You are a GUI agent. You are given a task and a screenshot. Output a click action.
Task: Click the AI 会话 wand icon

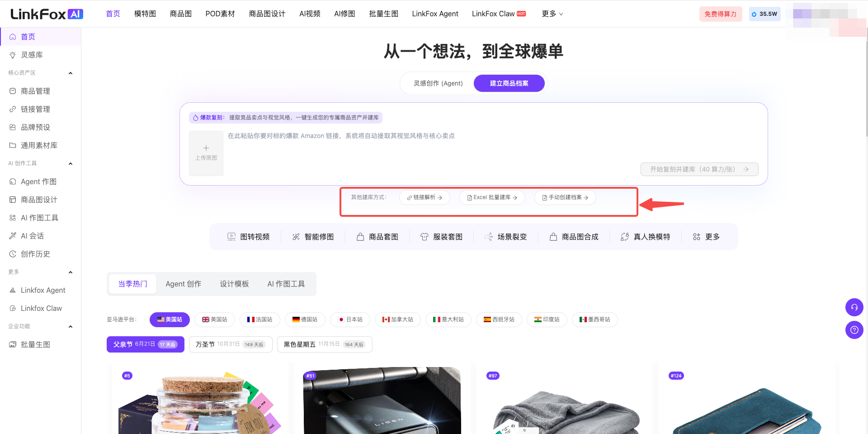(x=13, y=236)
